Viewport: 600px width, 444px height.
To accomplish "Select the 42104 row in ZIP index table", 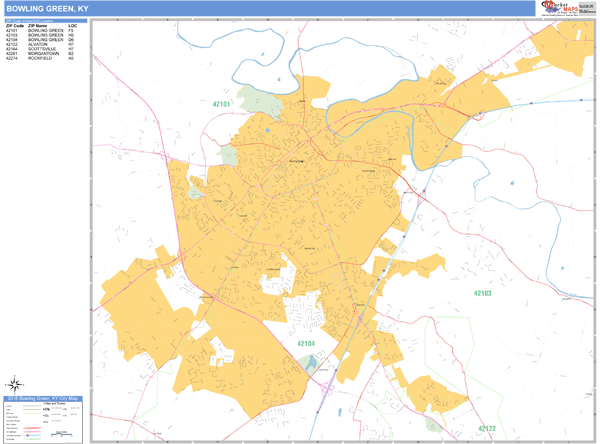I will pyautogui.click(x=40, y=40).
